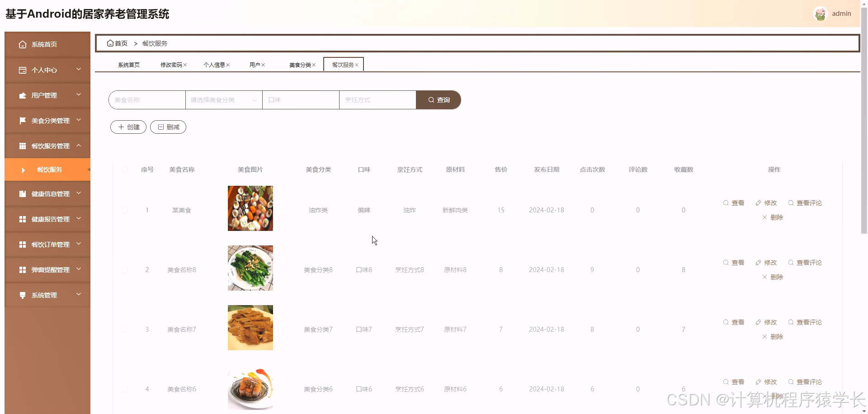Click the 个人中心 card icon in sidebar
This screenshot has height=414, width=868.
click(x=23, y=70)
